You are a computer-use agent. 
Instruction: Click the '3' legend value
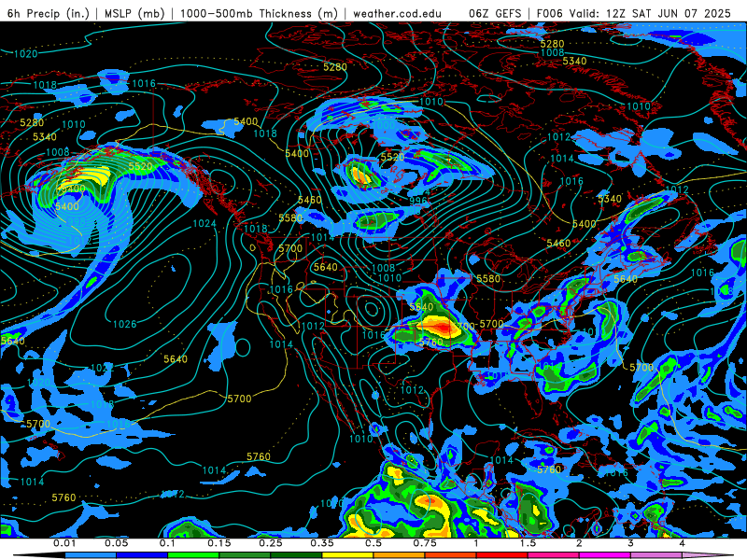click(x=631, y=543)
